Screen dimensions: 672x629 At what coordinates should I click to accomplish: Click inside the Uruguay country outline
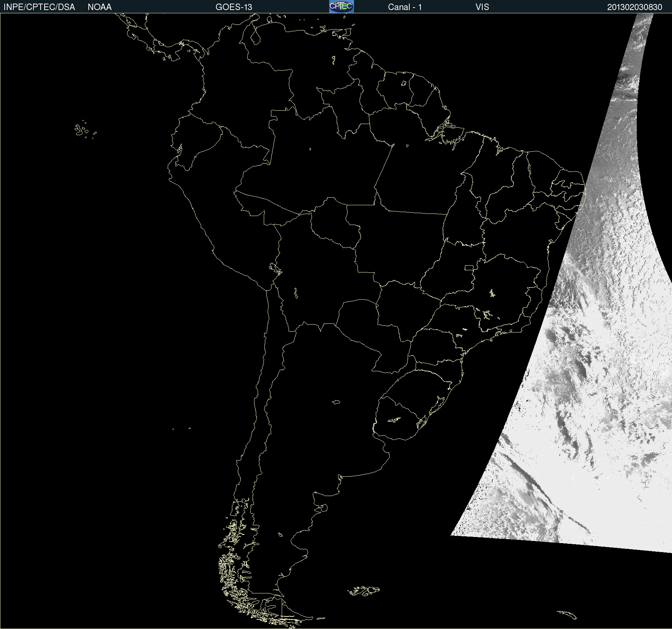tap(397, 421)
